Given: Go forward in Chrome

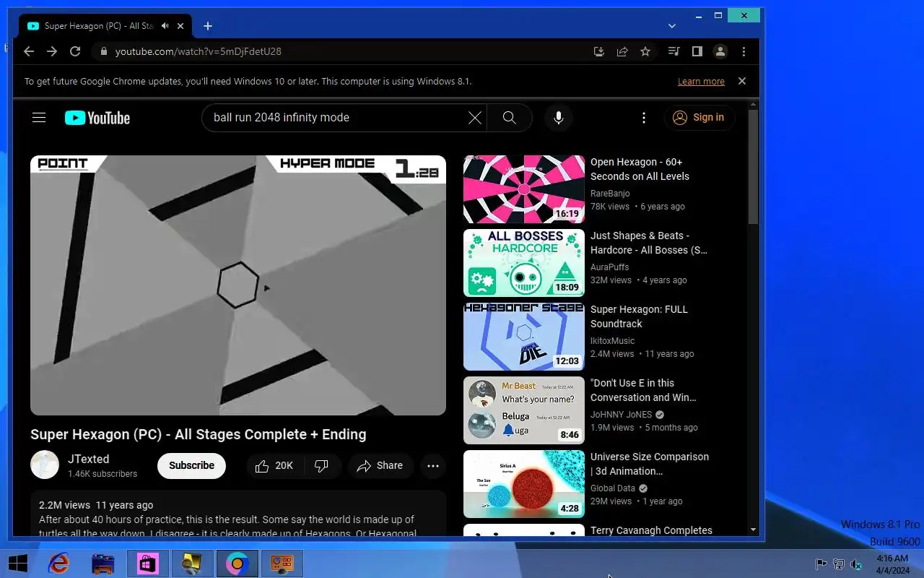Looking at the screenshot, I should pyautogui.click(x=52, y=51).
